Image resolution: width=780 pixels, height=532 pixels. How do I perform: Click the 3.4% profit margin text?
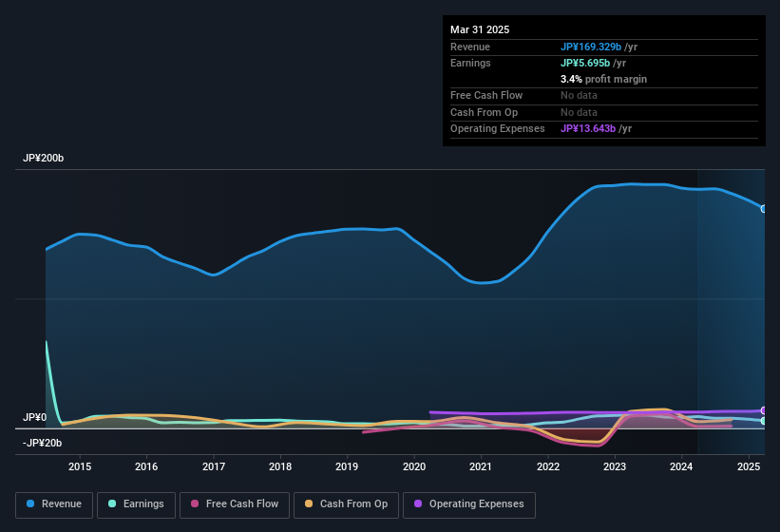pos(603,79)
